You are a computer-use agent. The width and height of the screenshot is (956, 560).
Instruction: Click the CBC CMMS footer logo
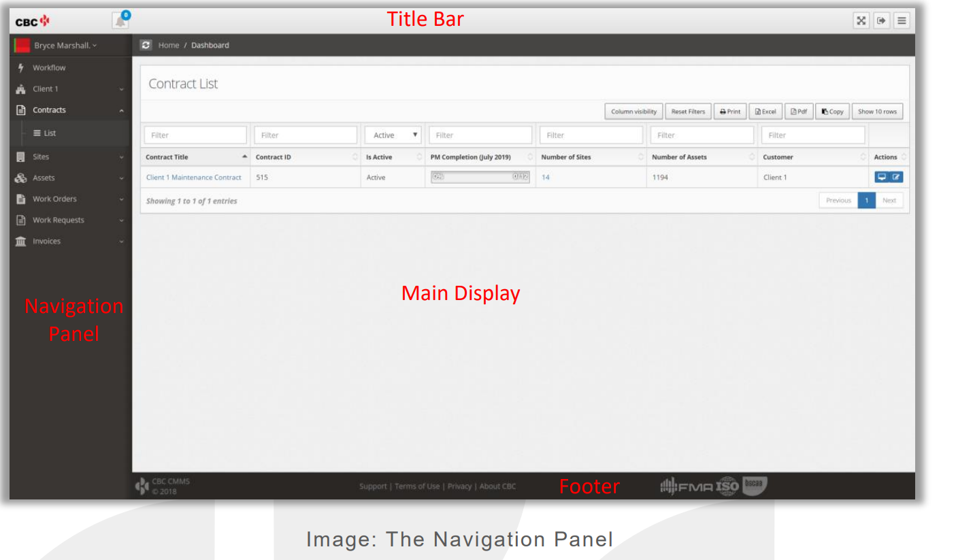pos(142,486)
